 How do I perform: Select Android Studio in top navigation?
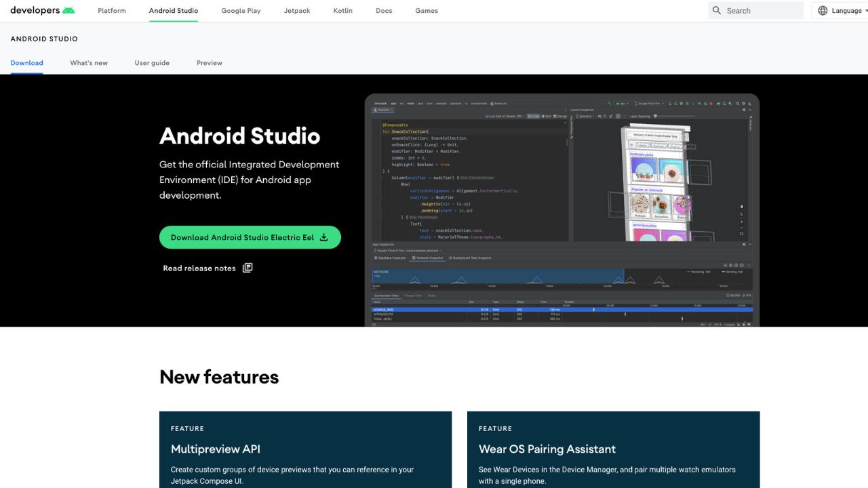pyautogui.click(x=174, y=11)
